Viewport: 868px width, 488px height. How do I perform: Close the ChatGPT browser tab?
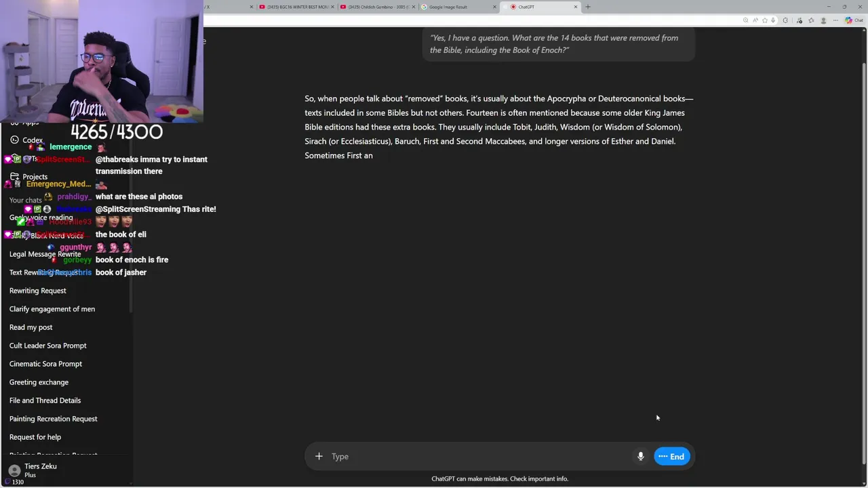click(x=576, y=7)
